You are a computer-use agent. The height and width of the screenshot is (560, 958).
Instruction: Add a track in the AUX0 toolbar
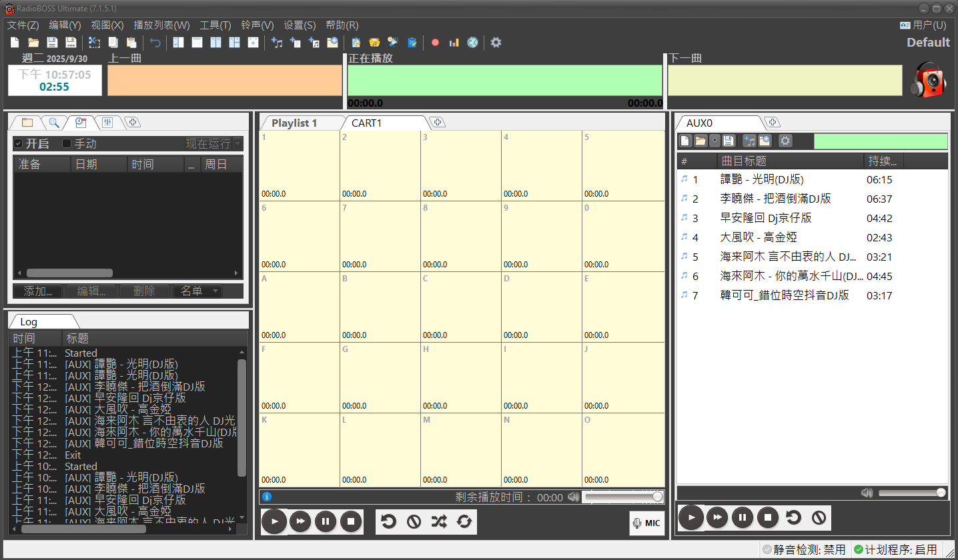[x=749, y=141]
